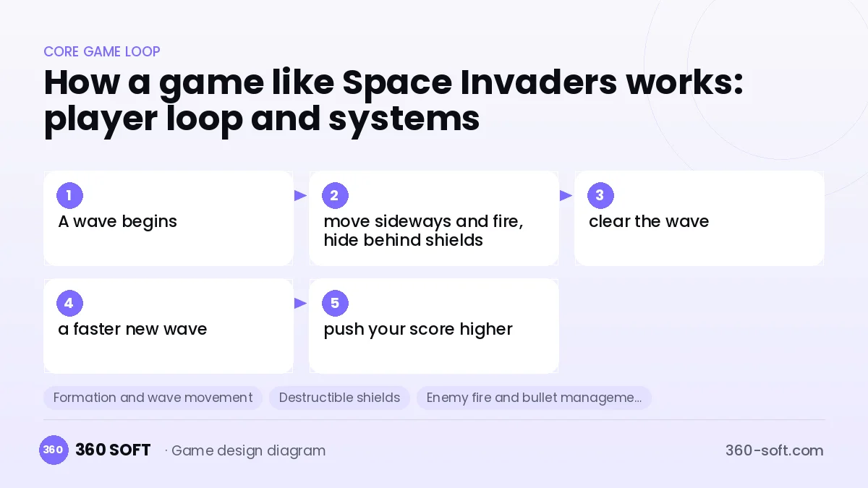The width and height of the screenshot is (868, 488).
Task: Click the '360 SOFT' brand name
Action: (x=113, y=450)
